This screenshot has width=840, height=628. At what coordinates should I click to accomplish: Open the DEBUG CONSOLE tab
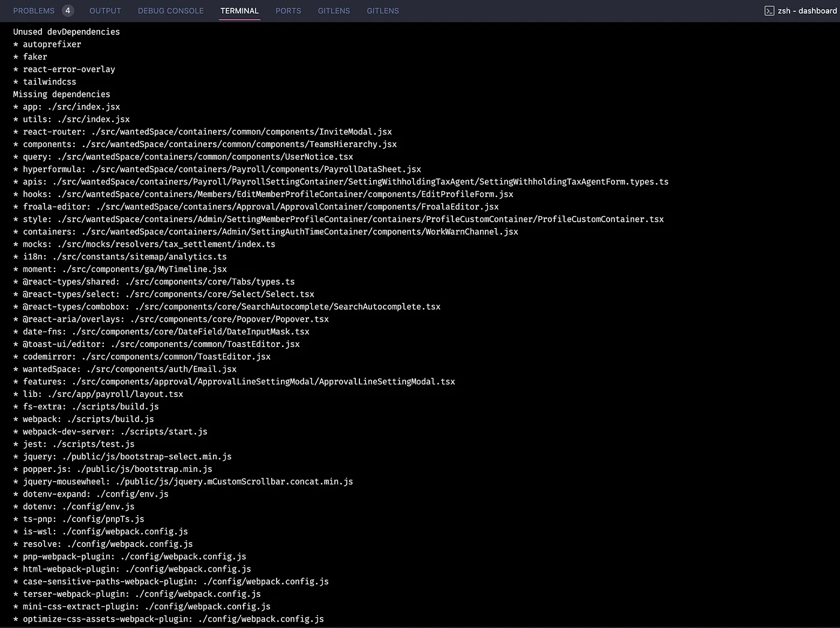(171, 11)
